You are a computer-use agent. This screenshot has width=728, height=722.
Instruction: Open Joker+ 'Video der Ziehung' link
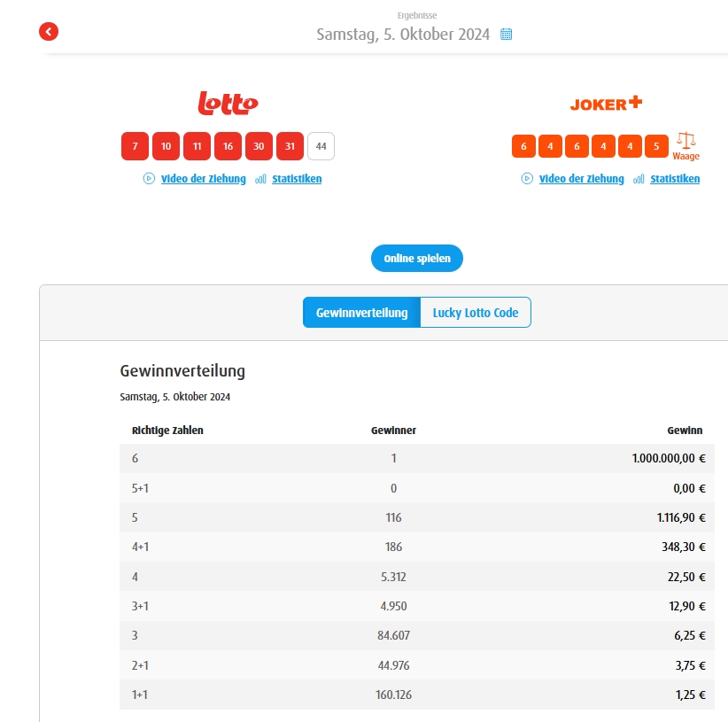click(581, 179)
